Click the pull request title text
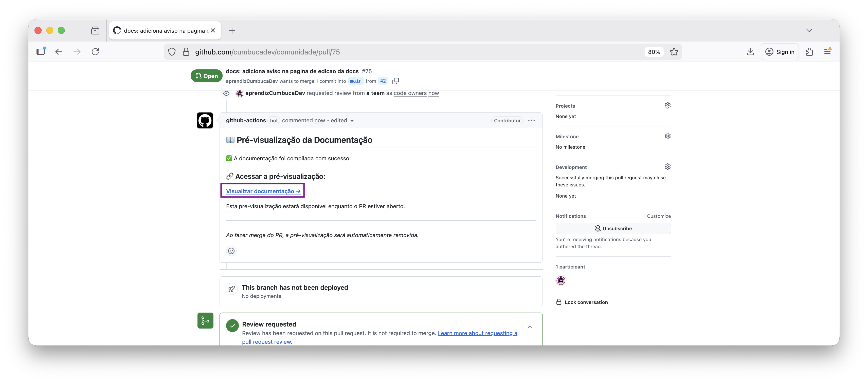Viewport: 868px width, 383px height. pyautogui.click(x=292, y=71)
